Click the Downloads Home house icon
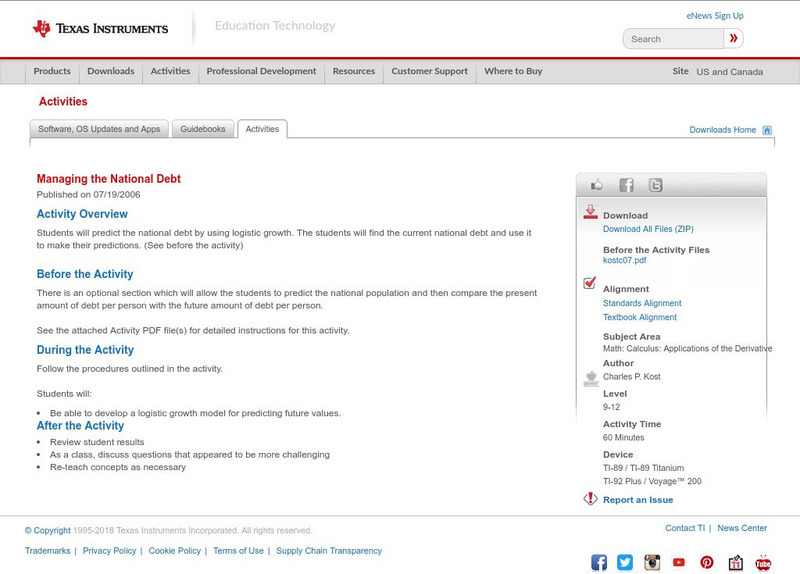800x574 pixels. pyautogui.click(x=767, y=130)
